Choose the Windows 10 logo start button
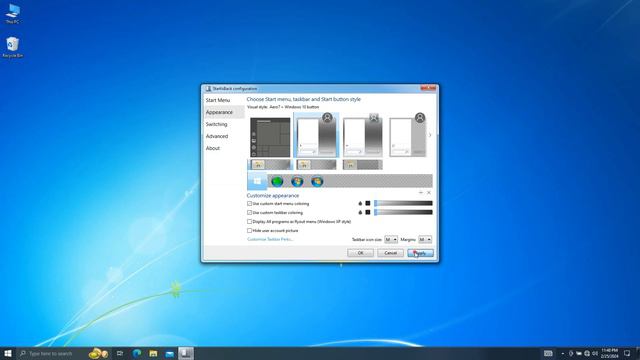Viewport: 640px width, 360px height. pyautogui.click(x=257, y=181)
